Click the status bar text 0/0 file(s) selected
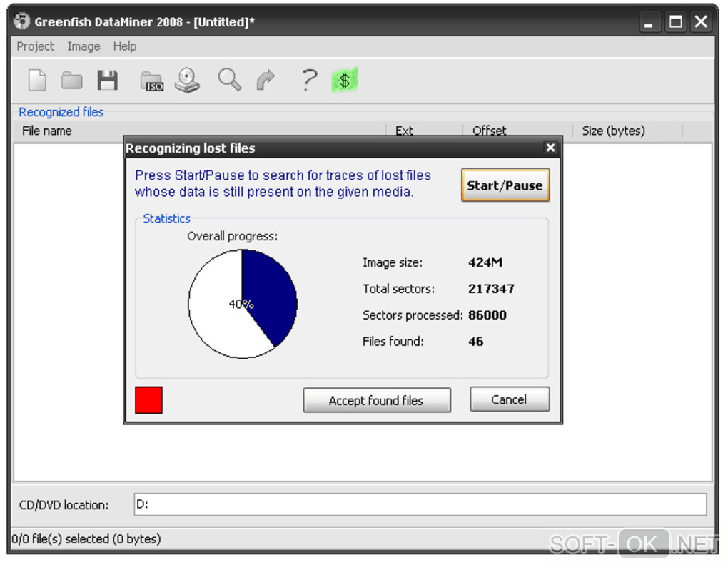 click(x=86, y=538)
